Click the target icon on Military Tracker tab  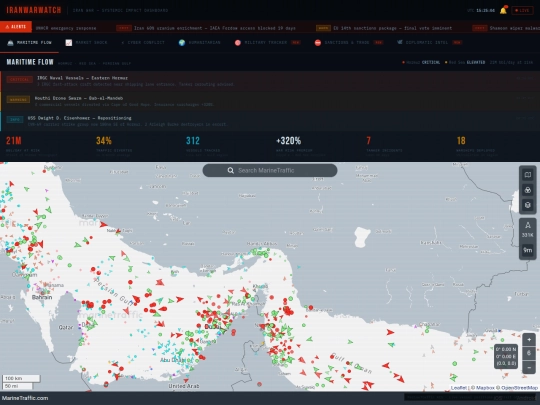tap(238, 43)
